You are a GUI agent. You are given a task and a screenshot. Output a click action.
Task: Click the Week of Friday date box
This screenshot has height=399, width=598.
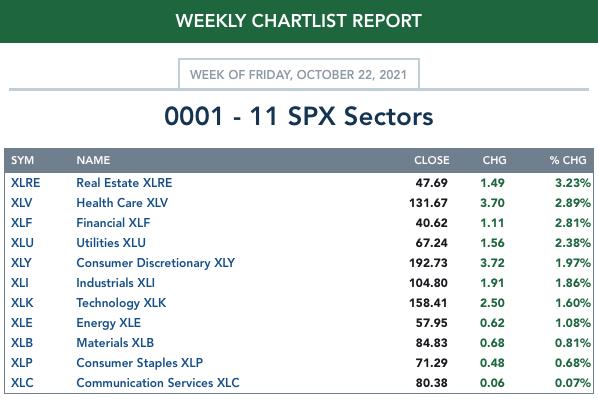click(299, 74)
